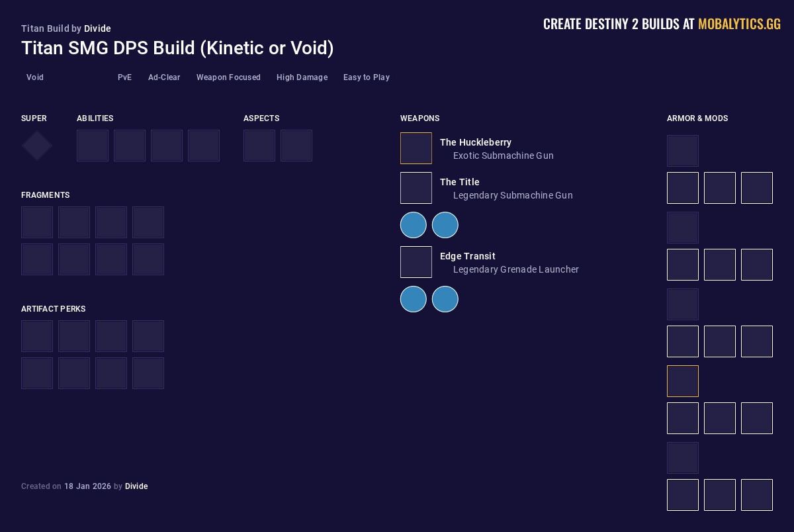Select the Void element tag

pyautogui.click(x=34, y=77)
